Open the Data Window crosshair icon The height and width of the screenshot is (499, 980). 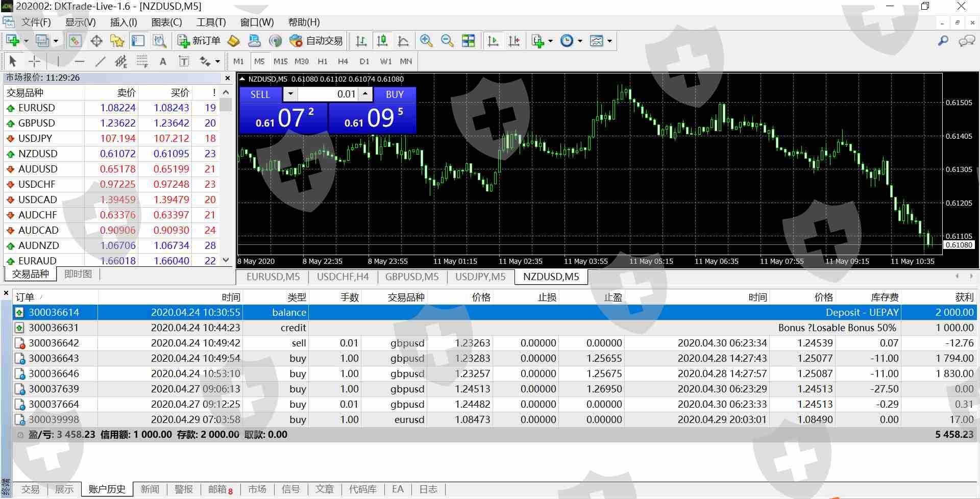click(96, 41)
